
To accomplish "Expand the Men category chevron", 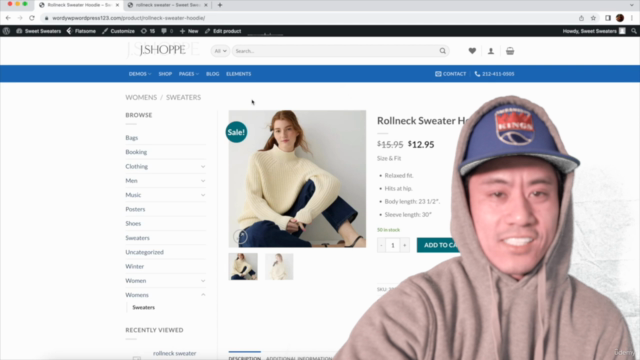I will (203, 181).
